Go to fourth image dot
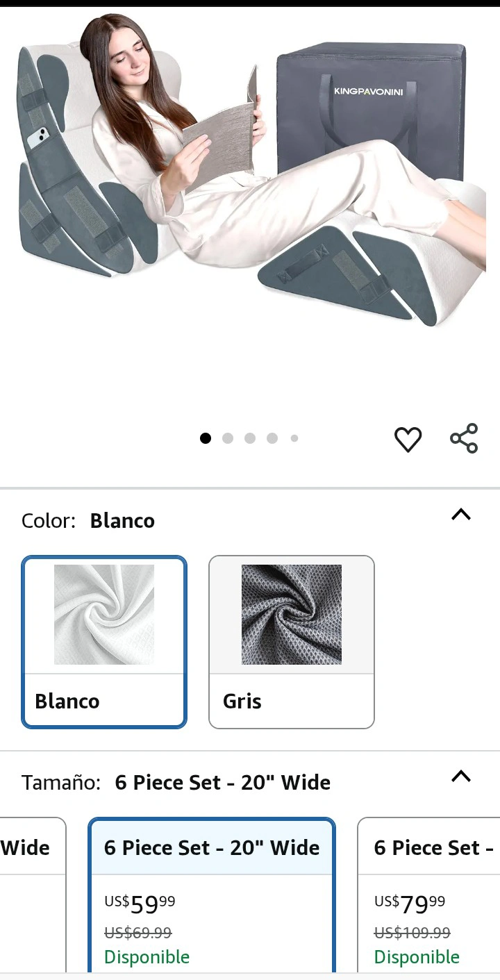This screenshot has width=500, height=980. click(x=272, y=438)
